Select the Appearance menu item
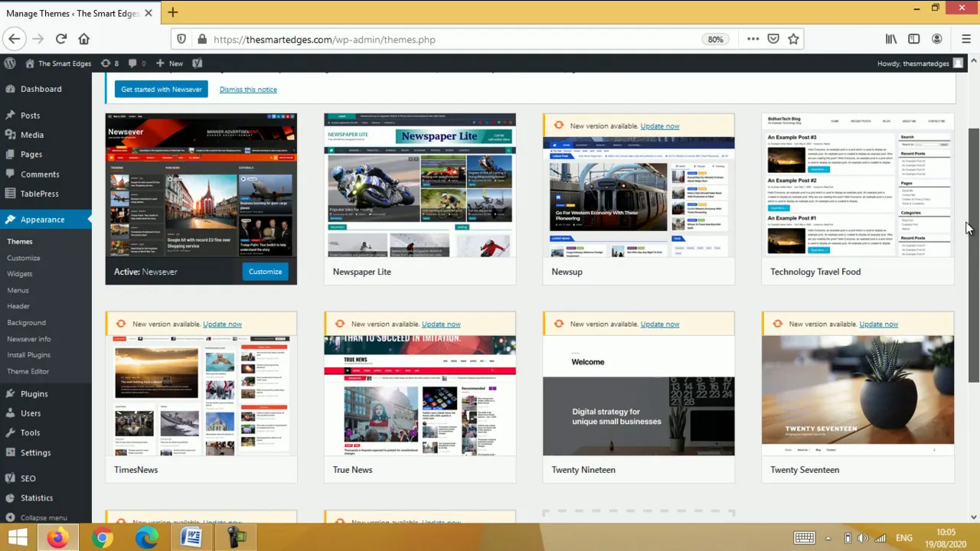This screenshot has height=551, width=980. 46,220
